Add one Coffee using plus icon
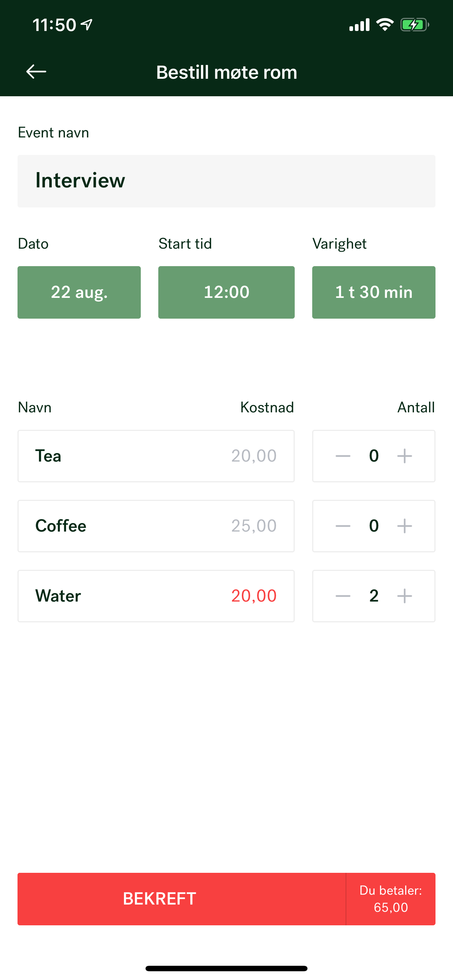 (404, 526)
